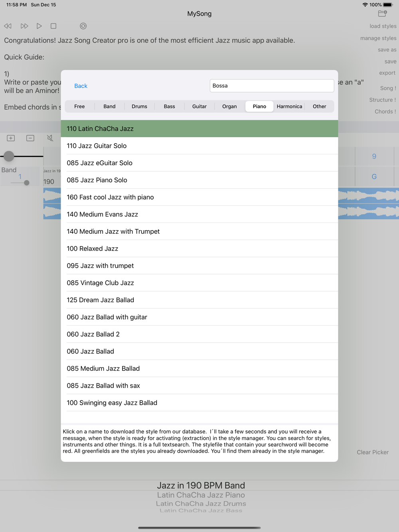399x532 pixels.
Task: Click the bar number 9 cell
Action: 374,156
